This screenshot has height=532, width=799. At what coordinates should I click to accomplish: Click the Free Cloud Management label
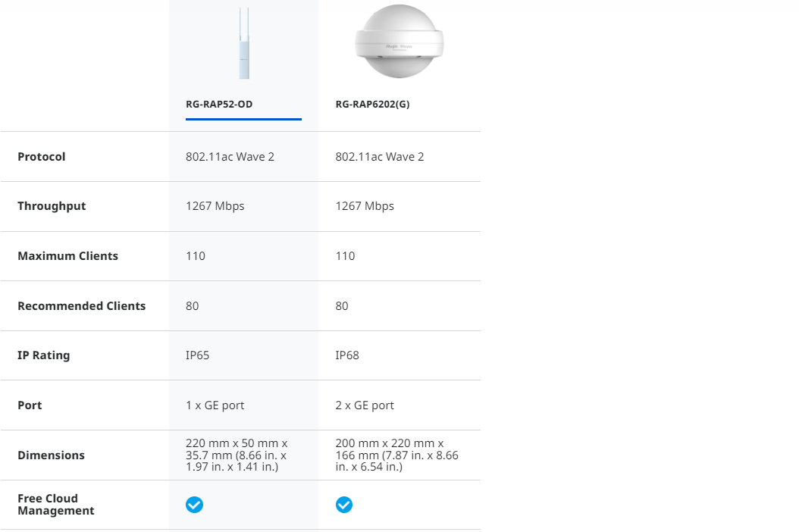coord(55,505)
